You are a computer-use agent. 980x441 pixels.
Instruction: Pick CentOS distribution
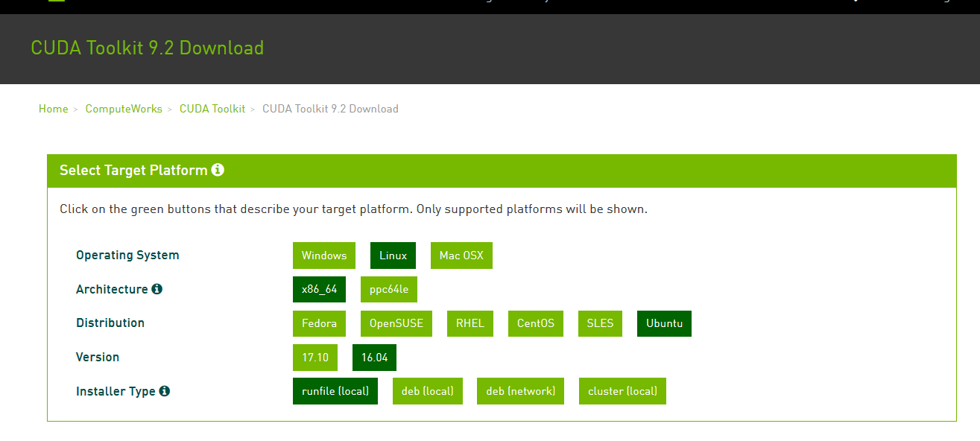coord(536,323)
